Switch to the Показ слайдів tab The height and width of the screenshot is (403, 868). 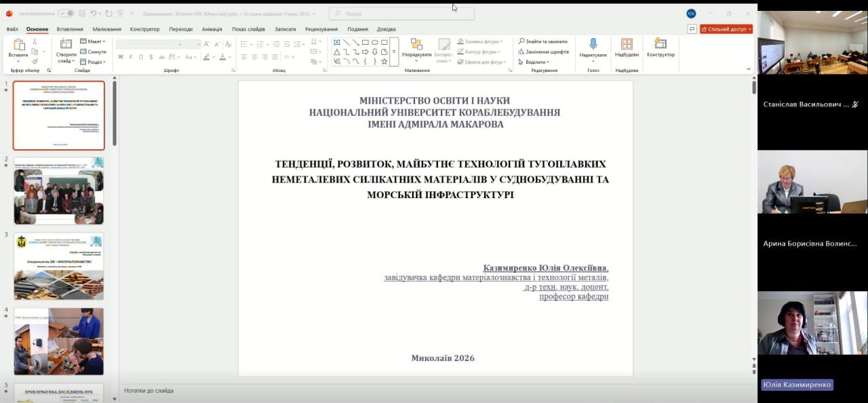(248, 29)
